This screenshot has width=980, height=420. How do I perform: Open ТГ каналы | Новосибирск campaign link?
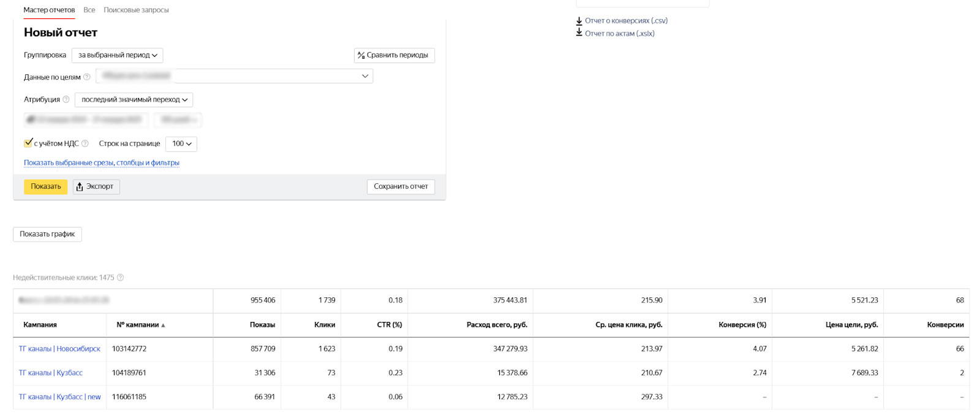59,349
